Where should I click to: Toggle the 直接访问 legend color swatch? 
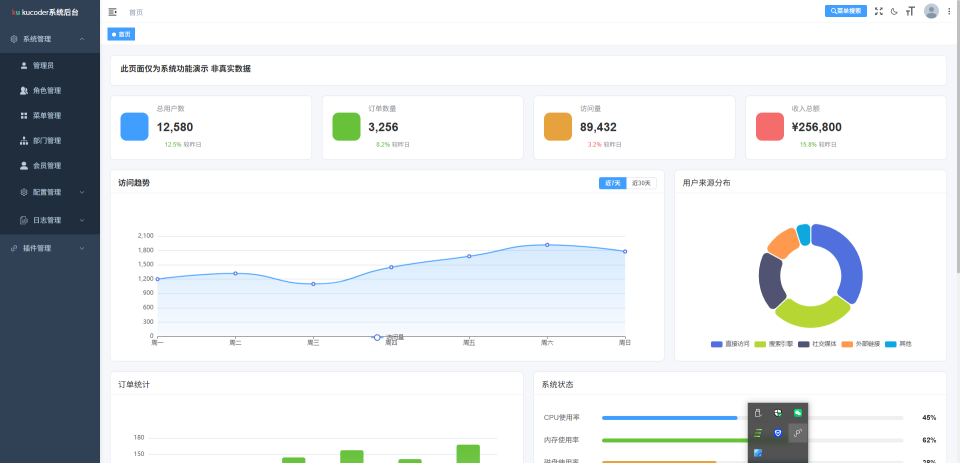(716, 344)
